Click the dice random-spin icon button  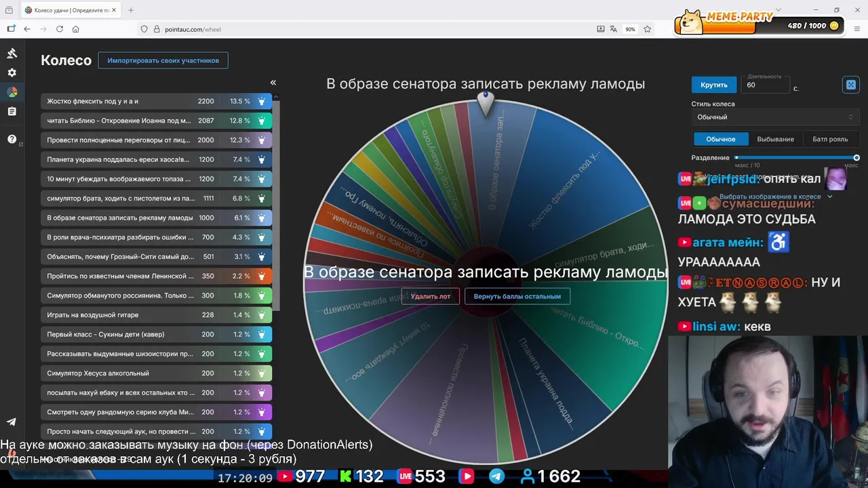point(850,85)
